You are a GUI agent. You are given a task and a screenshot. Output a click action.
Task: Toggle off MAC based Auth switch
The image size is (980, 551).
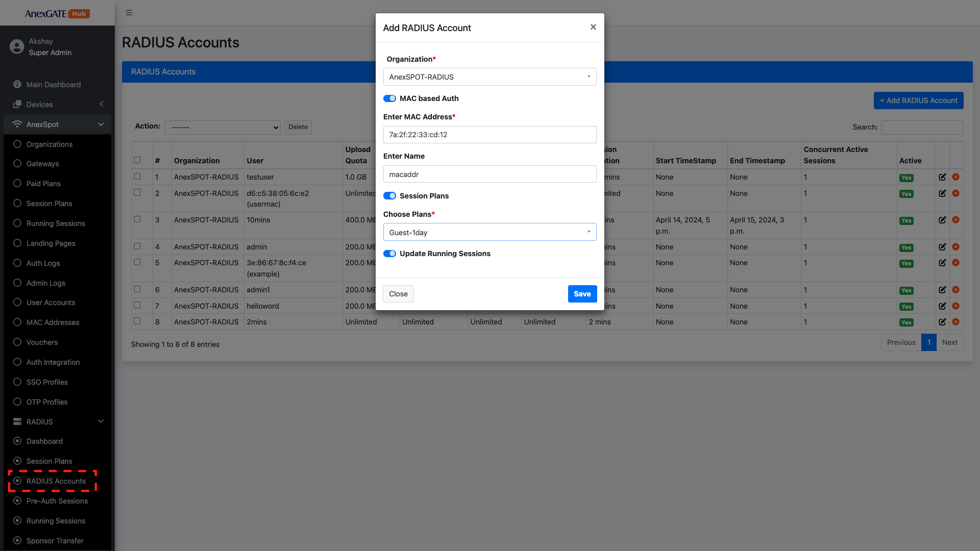[389, 98]
